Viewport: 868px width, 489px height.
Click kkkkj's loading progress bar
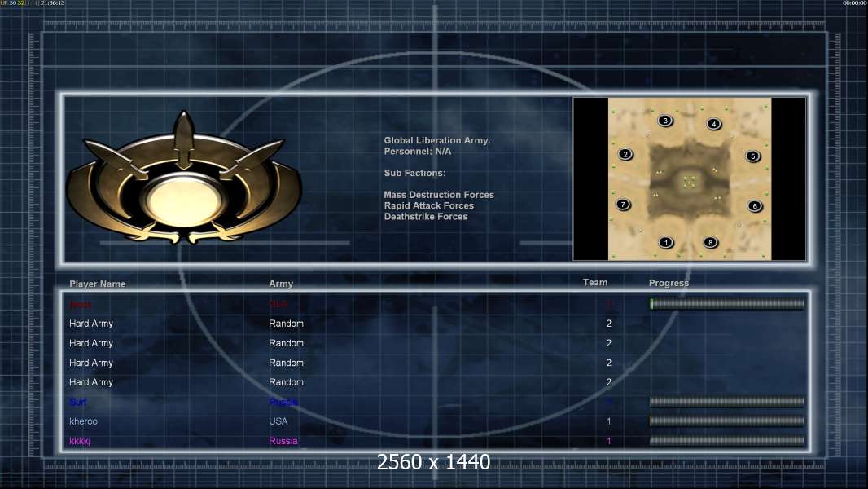click(727, 441)
